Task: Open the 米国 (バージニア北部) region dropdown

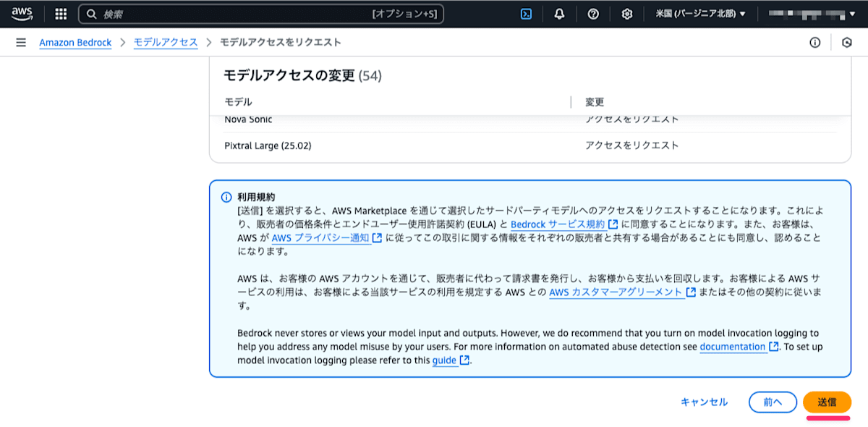Action: (700, 14)
